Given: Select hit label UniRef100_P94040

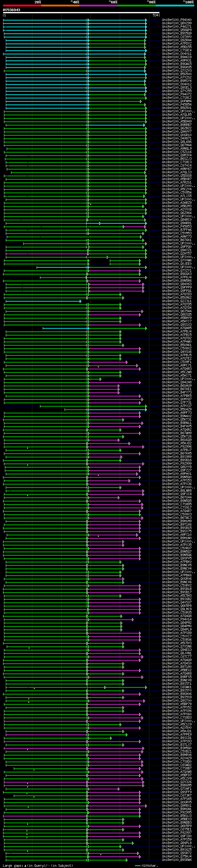Looking at the screenshot, I should click(x=177, y=20).
